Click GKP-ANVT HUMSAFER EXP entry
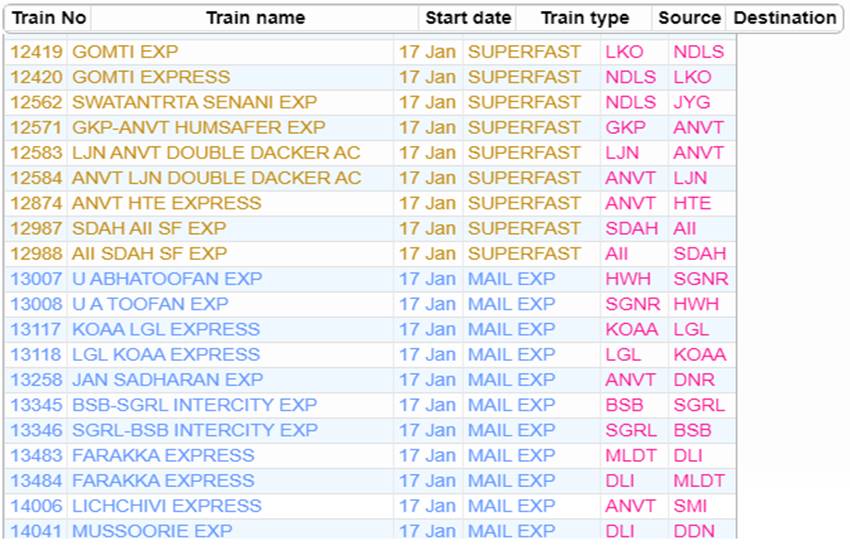Screen dimensions: 850x550 (x=199, y=127)
